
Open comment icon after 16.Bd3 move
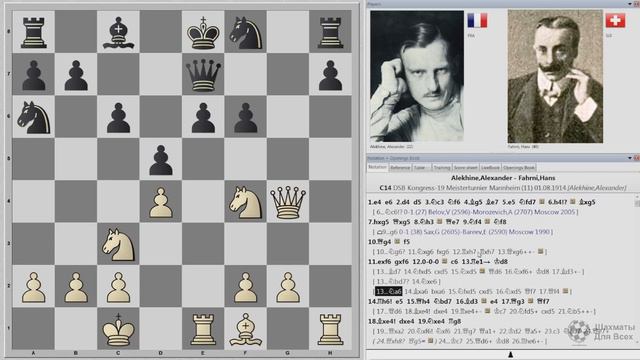[x=484, y=301]
